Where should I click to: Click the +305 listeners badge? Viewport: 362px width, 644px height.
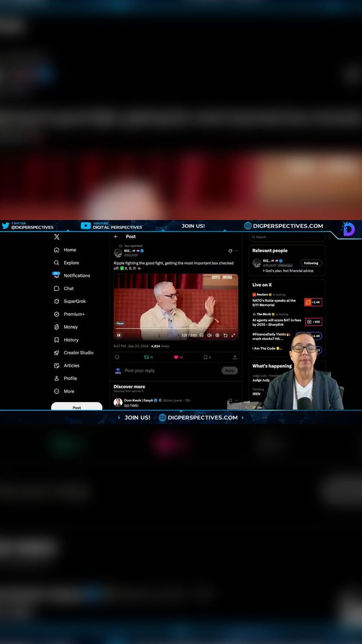pos(313,322)
